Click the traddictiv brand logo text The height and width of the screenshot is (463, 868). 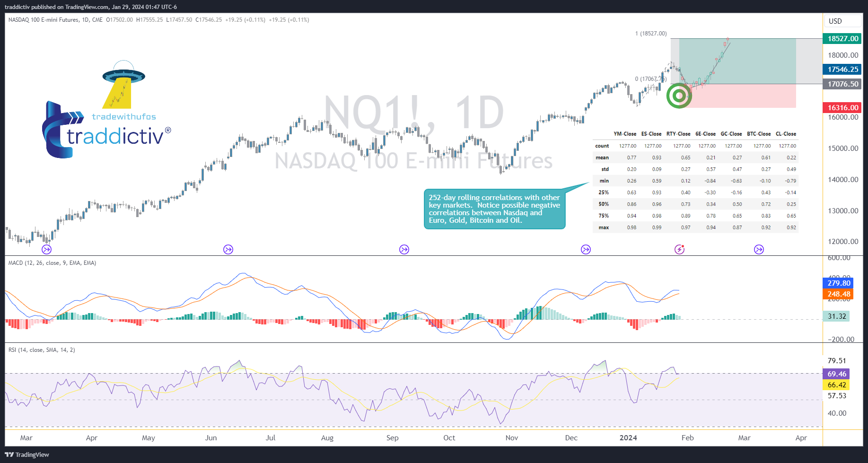(115, 136)
